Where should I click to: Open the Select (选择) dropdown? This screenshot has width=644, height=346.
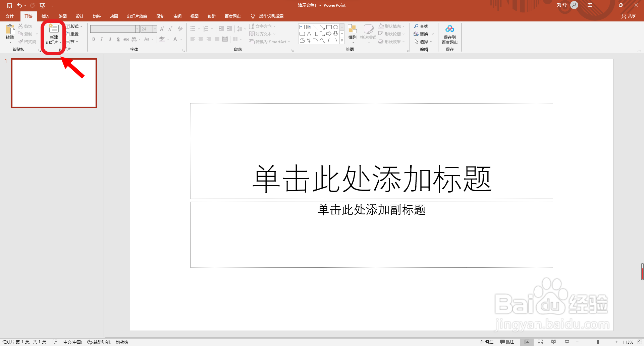(423, 42)
